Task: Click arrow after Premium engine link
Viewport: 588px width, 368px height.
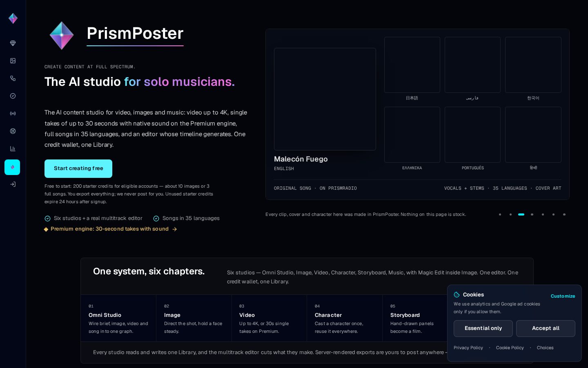Action: coord(175,229)
